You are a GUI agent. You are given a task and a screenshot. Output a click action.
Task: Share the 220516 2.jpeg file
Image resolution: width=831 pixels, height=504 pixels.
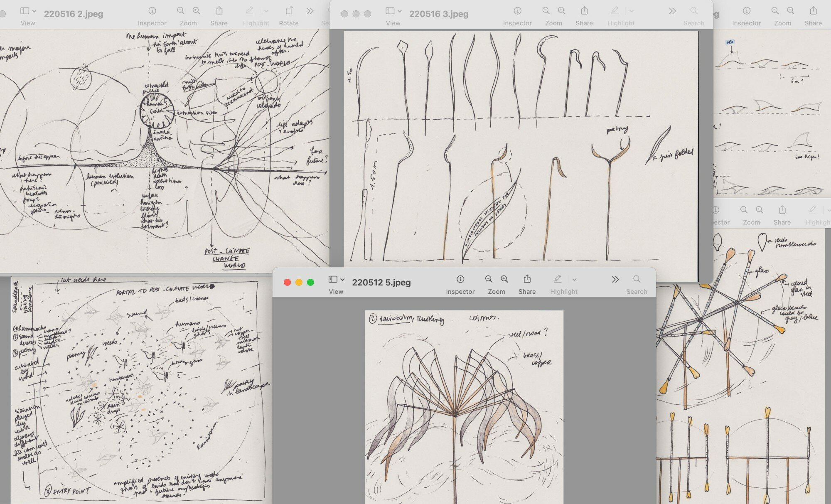coord(219,11)
